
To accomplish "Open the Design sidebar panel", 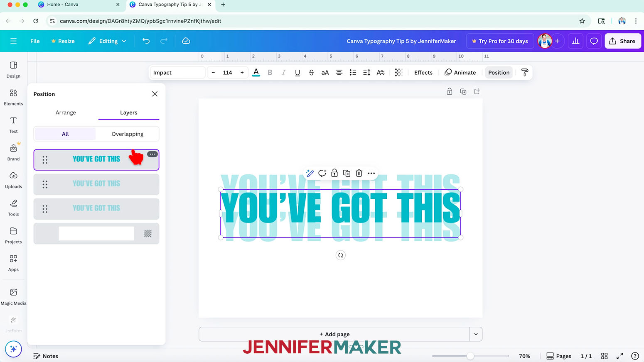I will coord(13,70).
